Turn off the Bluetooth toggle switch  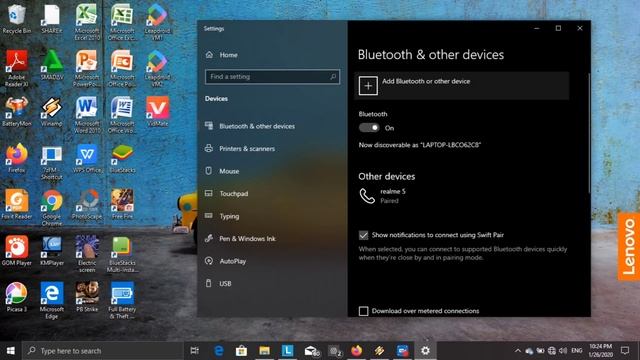click(369, 128)
